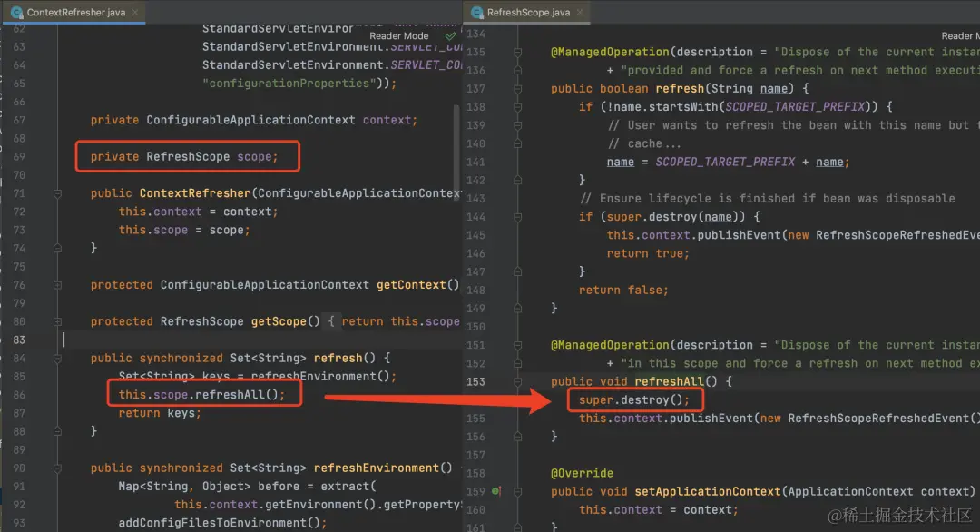Collapse the setApplicationContext method at line 159

[517, 491]
